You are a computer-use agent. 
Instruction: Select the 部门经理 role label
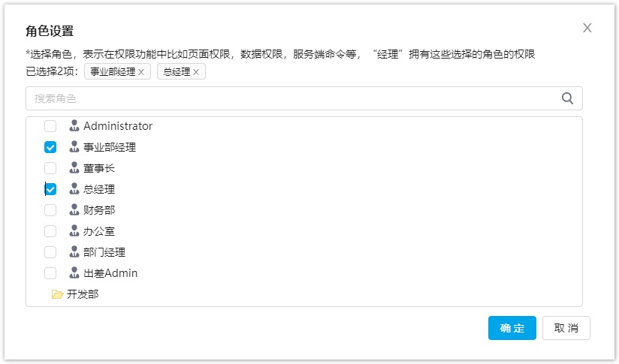104,252
